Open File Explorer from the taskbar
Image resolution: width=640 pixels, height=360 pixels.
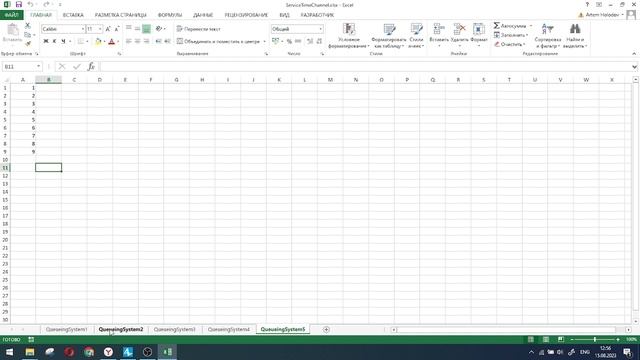(x=30, y=352)
